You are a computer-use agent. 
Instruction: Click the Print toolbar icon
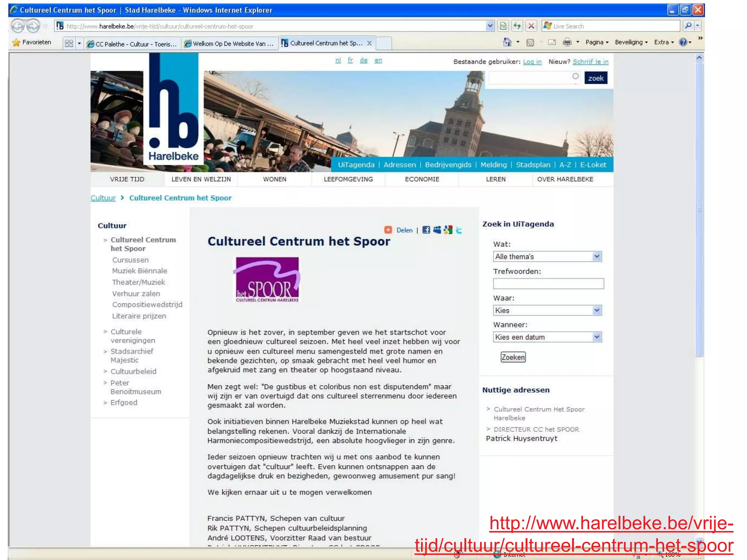[567, 42]
